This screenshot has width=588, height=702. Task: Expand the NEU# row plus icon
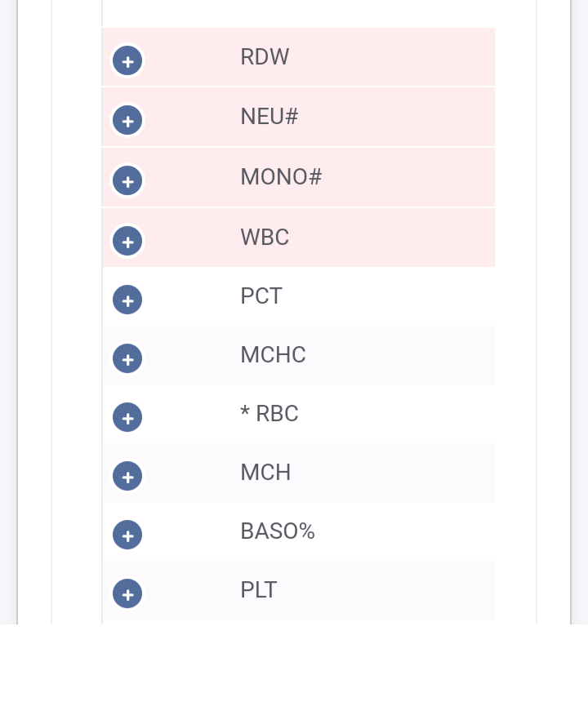click(127, 122)
